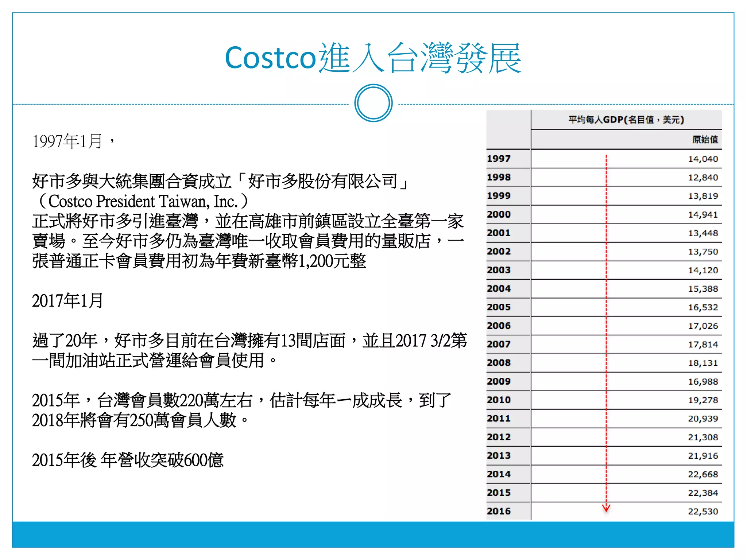Image resolution: width=747 pixels, height=560 pixels.
Task: Click the GDP value '12,840'
Action: click(x=703, y=178)
